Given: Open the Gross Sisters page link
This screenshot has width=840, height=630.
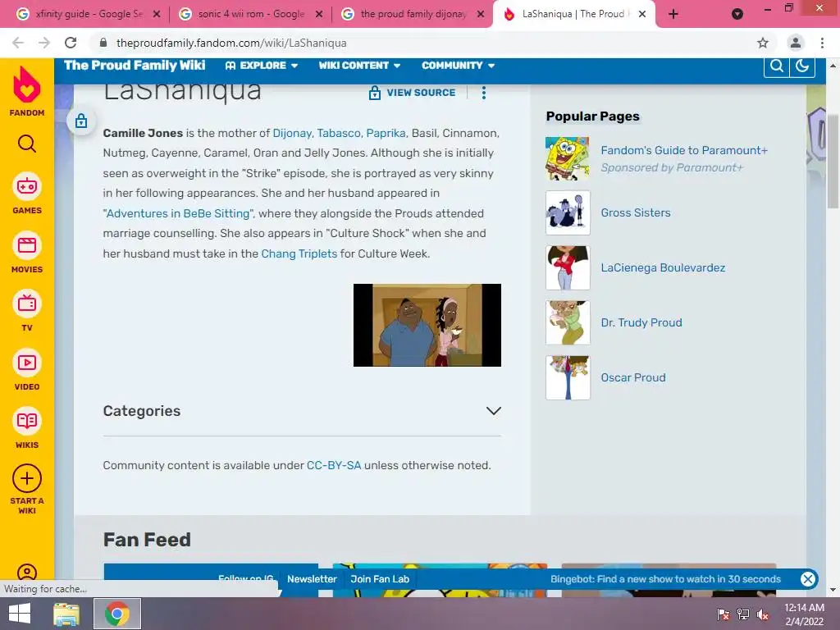Looking at the screenshot, I should click(636, 212).
